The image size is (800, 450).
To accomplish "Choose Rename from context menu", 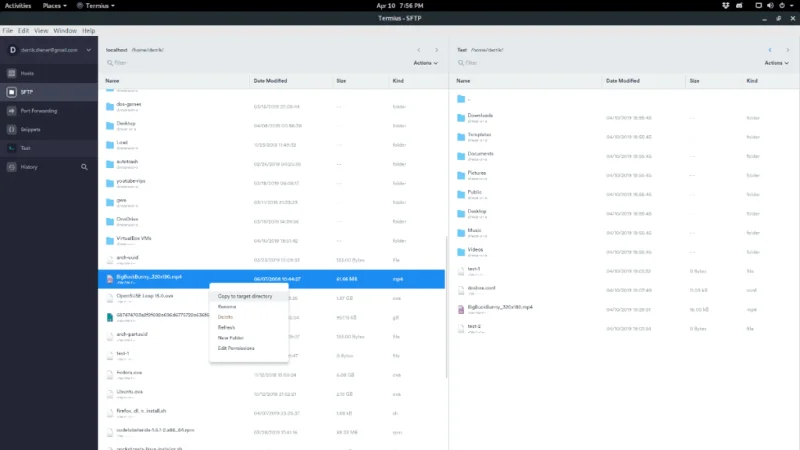I will [248, 307].
